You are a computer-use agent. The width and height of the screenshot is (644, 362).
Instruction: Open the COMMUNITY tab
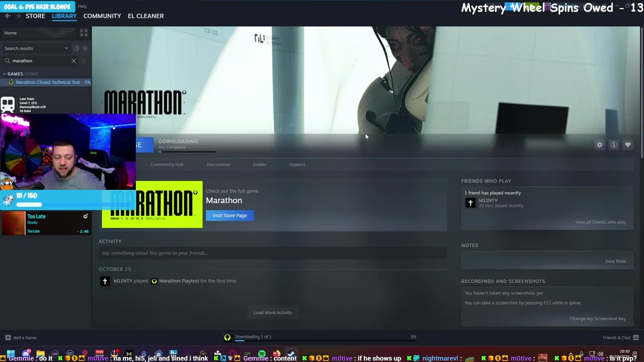(102, 16)
